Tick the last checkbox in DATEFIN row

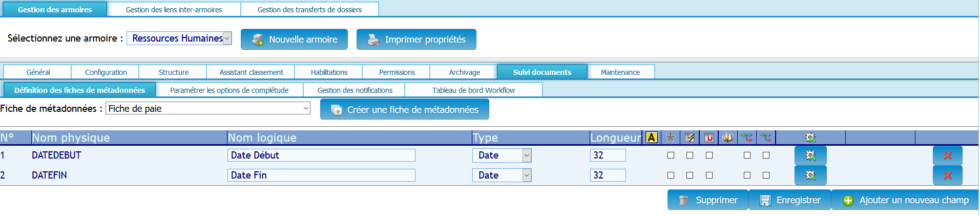click(766, 175)
